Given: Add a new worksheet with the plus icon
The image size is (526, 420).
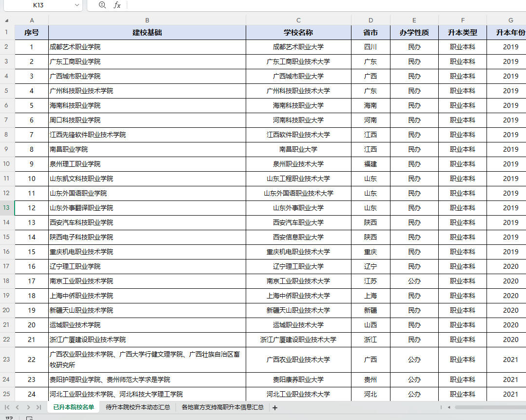Looking at the screenshot, I should pyautogui.click(x=274, y=408).
